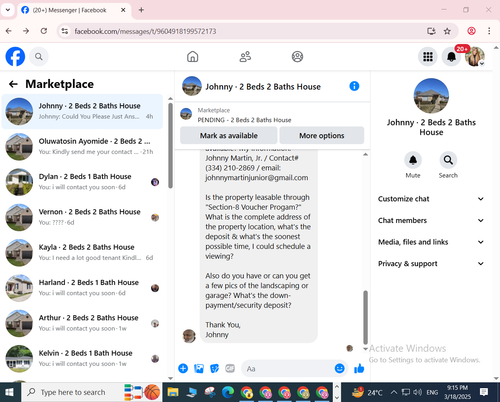
Task: Expand the Chat members section
Action: pyautogui.click(x=431, y=220)
